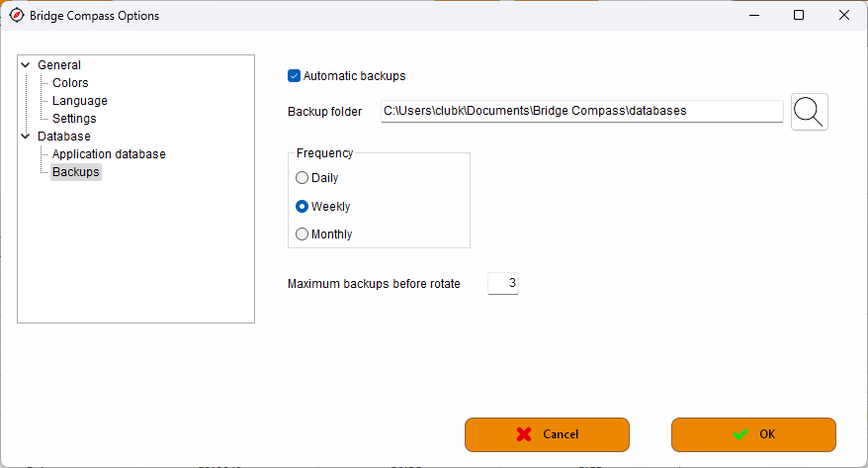Choose the Weekly radio button
This screenshot has height=468, width=868.
pos(302,207)
